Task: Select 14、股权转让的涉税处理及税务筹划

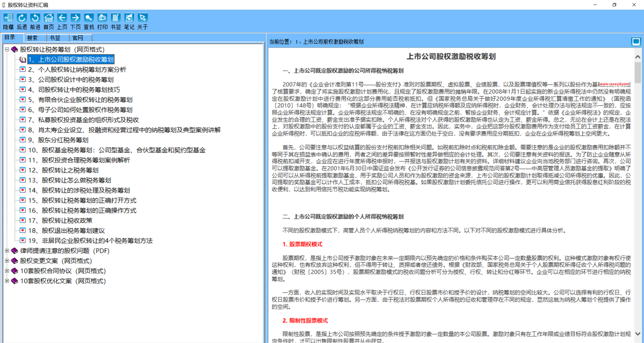Action: tap(79, 190)
